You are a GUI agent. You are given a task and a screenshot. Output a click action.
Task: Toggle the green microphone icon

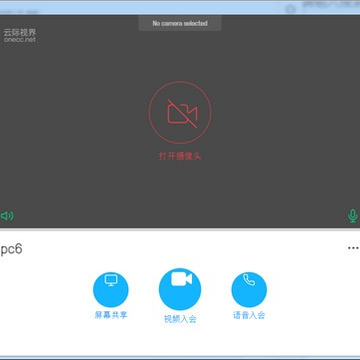click(x=353, y=216)
